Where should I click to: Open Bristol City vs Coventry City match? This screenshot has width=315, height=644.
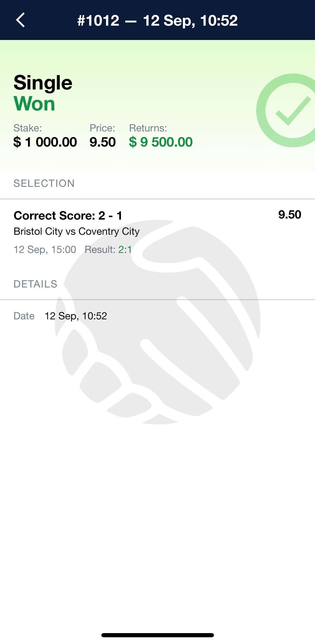[76, 232]
